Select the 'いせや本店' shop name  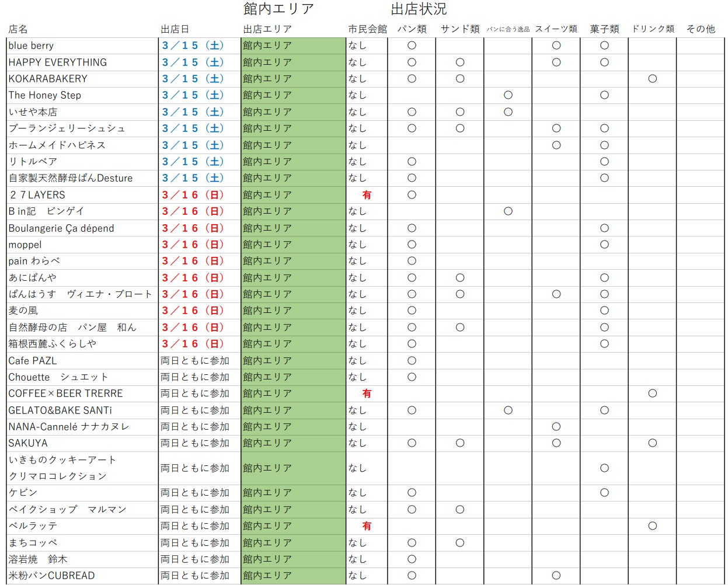click(x=33, y=112)
